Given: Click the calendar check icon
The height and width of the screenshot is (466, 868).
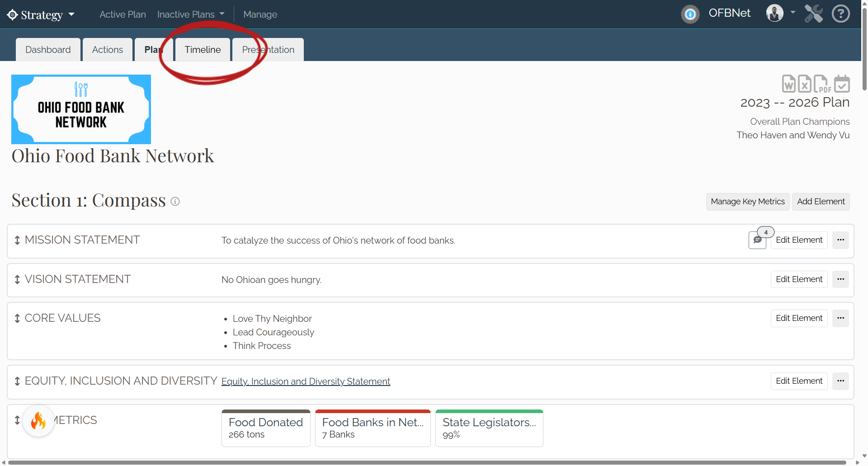Looking at the screenshot, I should tap(842, 84).
